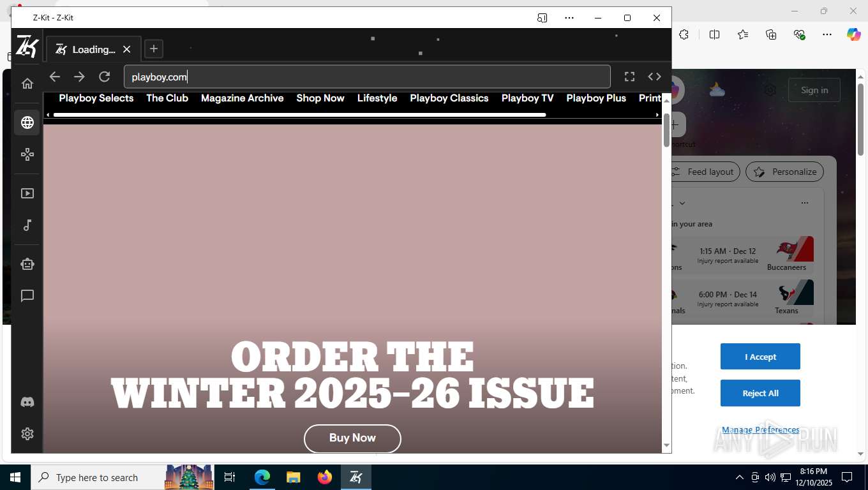Open Z-Kit settings gear
Screen dimensions: 868x490
27,434
